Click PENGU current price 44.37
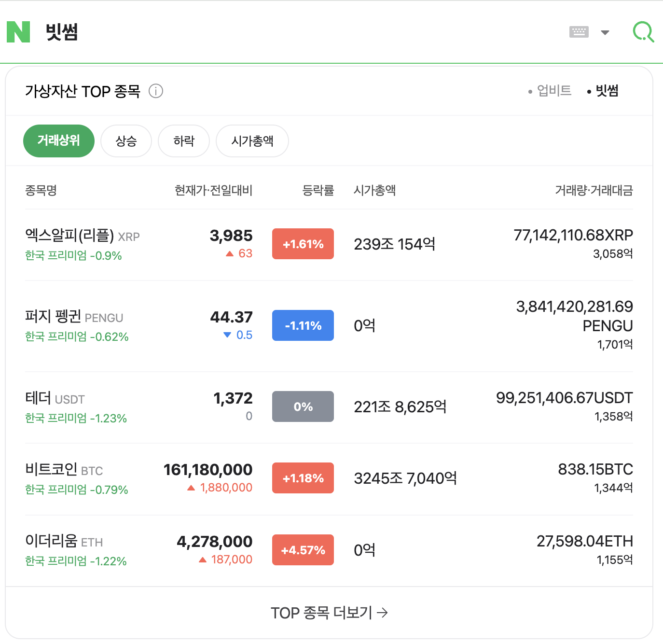 point(232,317)
